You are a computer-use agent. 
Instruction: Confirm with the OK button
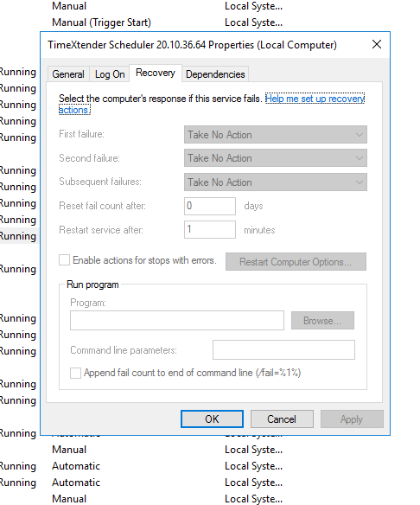(x=212, y=419)
